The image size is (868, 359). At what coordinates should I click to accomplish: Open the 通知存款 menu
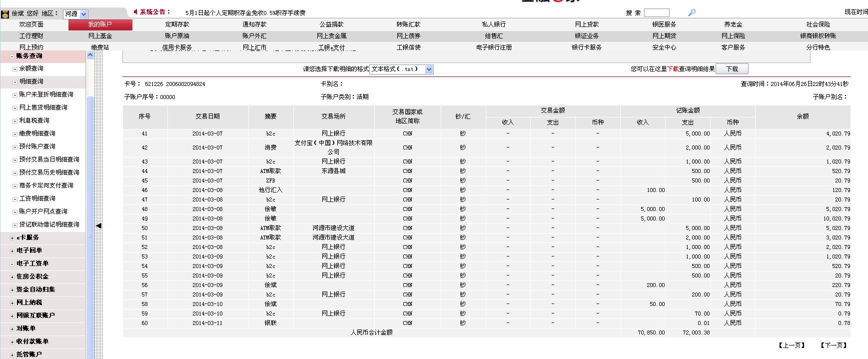(x=255, y=24)
